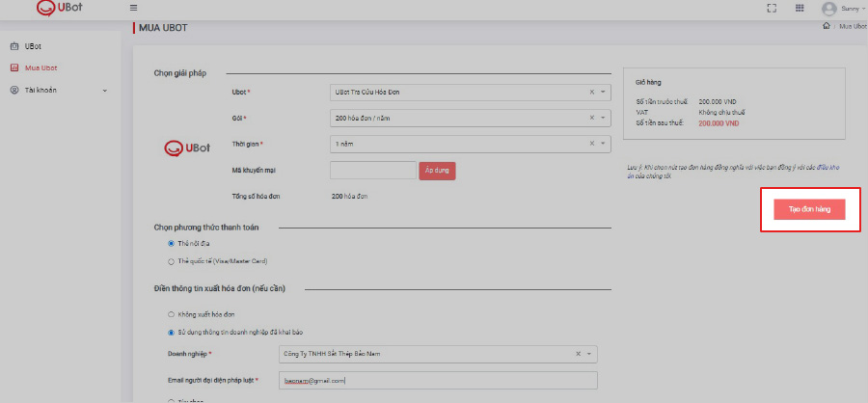Screen dimensions: 868x403
Task: Click the Áp dụng promo button
Action: pyautogui.click(x=437, y=171)
